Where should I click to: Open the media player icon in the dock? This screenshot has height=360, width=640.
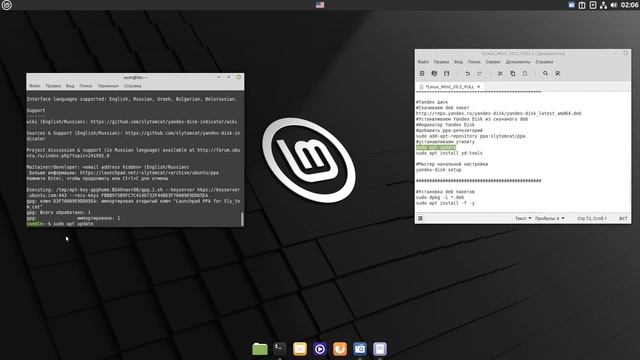[x=320, y=349]
